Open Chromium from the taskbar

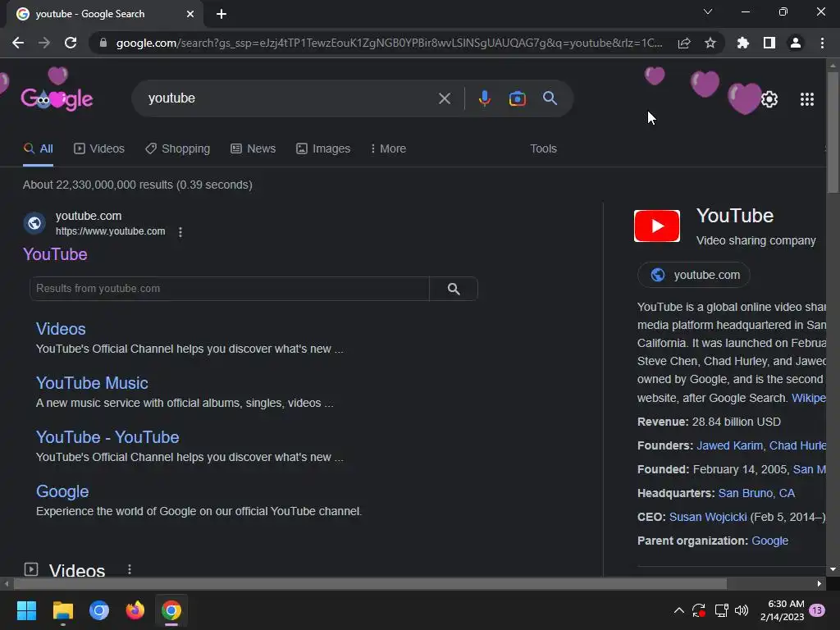coord(99,610)
